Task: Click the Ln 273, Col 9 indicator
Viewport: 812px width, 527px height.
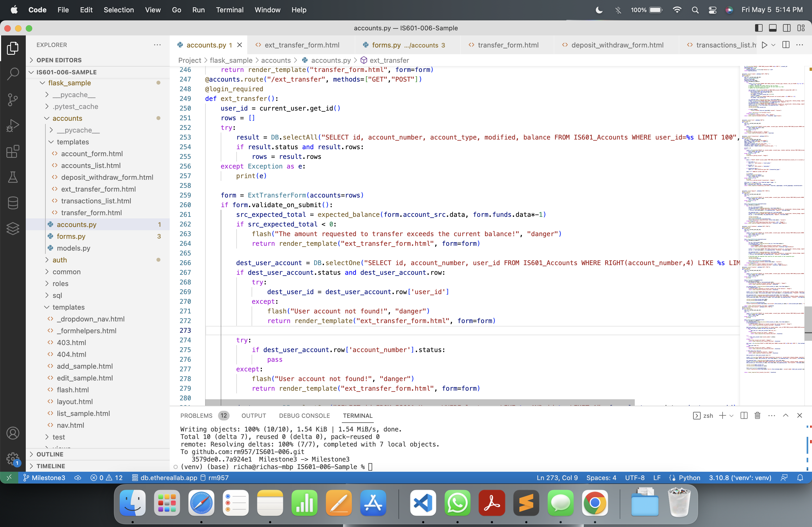Action: [x=557, y=478]
